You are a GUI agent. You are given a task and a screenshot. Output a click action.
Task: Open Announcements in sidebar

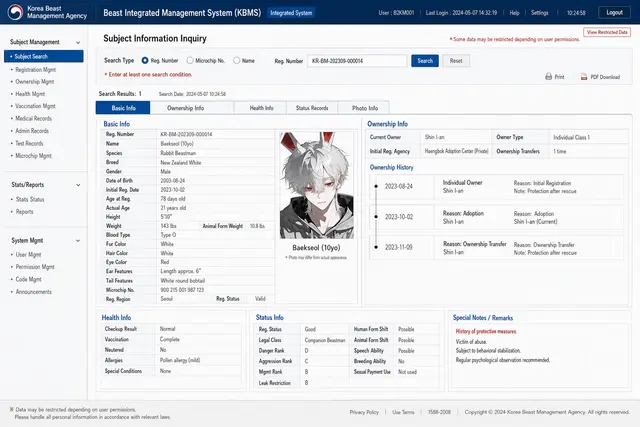coord(34,292)
